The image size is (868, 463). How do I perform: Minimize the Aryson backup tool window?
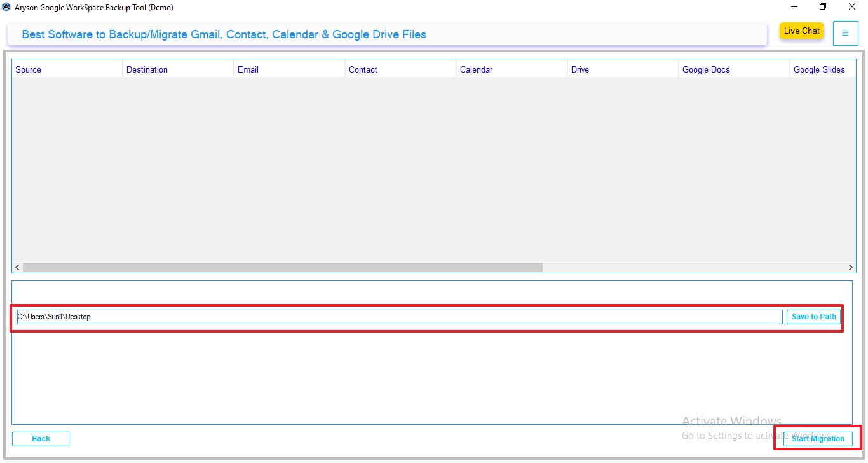click(x=794, y=7)
